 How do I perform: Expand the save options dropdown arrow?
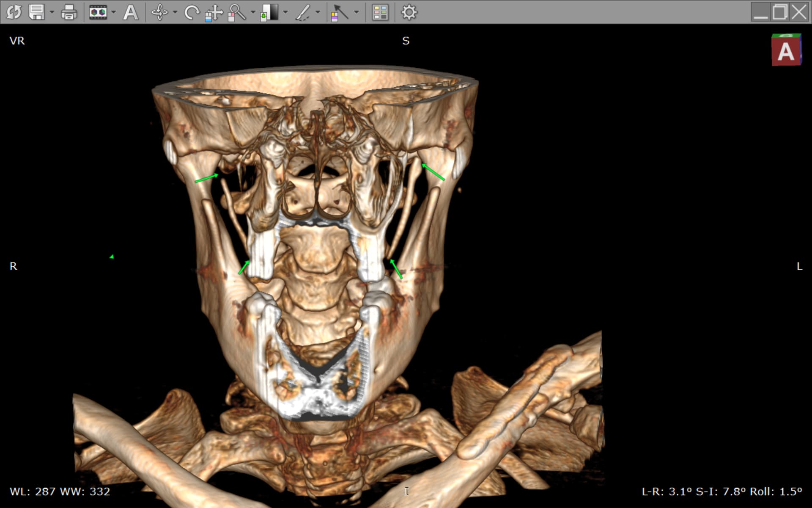(x=52, y=12)
